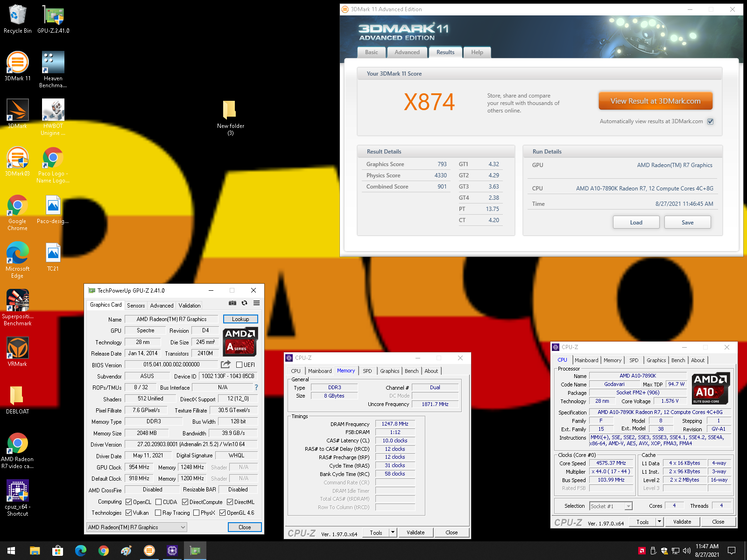Click View Result at 3DMark.com button
The image size is (747, 560).
(x=655, y=101)
